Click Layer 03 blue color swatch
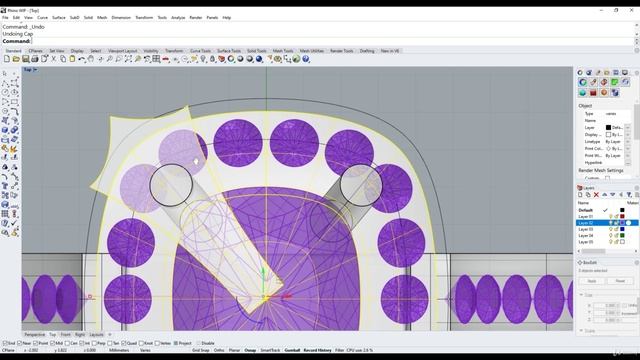Image resolution: width=640 pixels, height=360 pixels. coord(622,229)
